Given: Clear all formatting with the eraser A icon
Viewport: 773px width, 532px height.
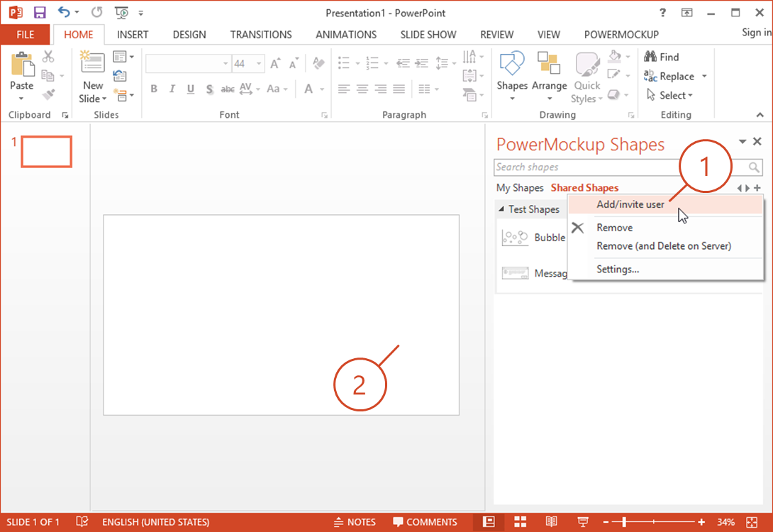Looking at the screenshot, I should coord(318,63).
